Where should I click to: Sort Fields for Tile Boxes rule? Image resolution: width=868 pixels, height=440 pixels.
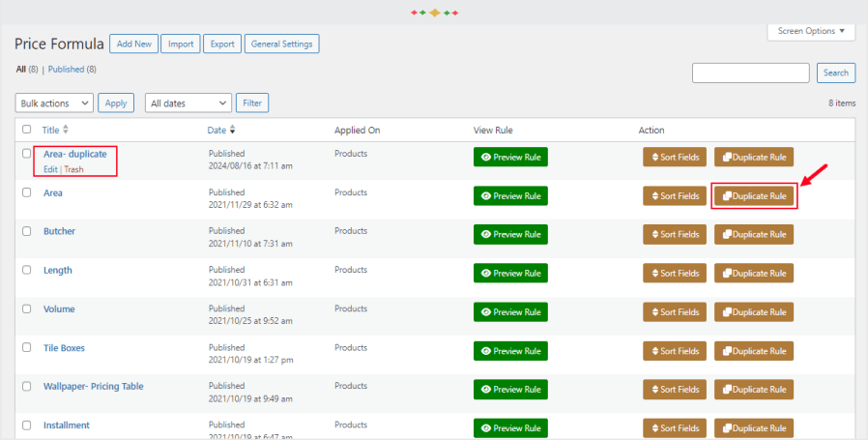click(674, 351)
